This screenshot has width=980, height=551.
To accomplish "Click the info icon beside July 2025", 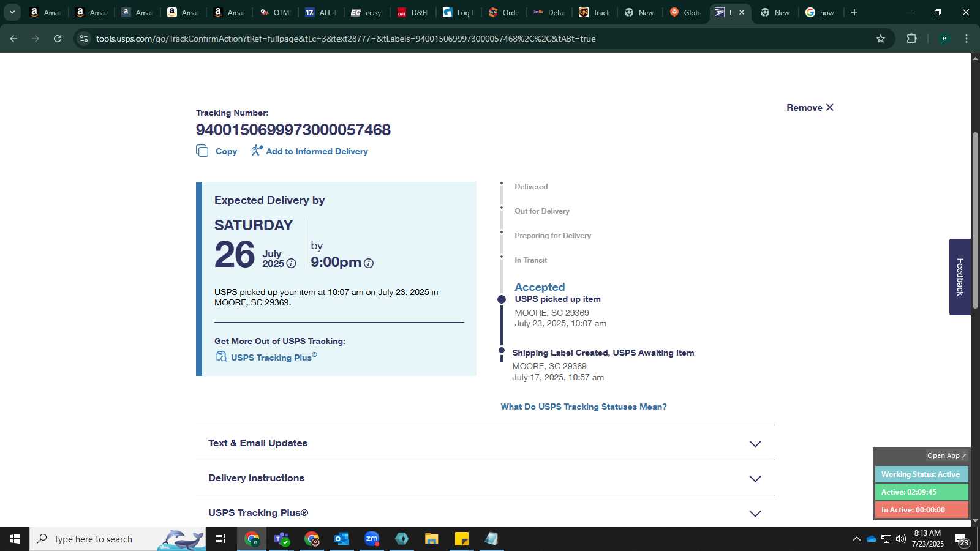I will [292, 263].
